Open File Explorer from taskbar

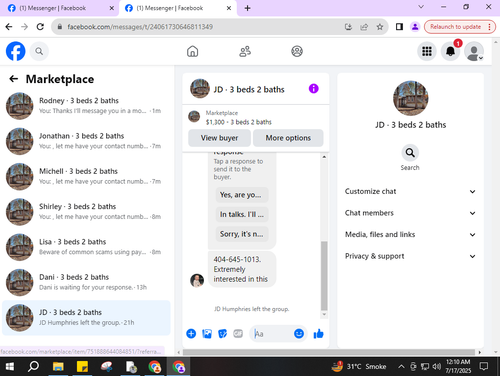click(x=58, y=367)
